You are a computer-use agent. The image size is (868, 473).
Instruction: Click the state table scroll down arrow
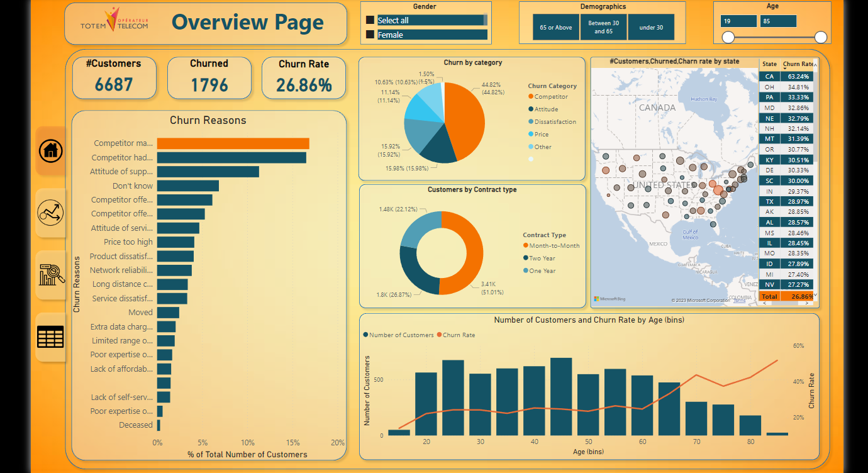point(816,295)
